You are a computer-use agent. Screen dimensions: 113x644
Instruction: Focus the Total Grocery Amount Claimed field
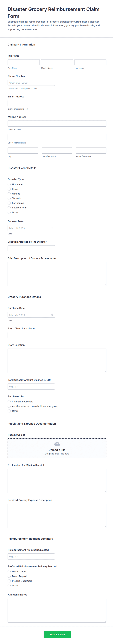click(x=31, y=387)
